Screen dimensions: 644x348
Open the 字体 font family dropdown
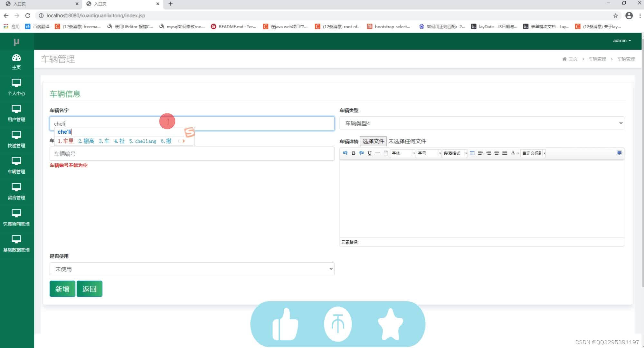click(x=403, y=153)
